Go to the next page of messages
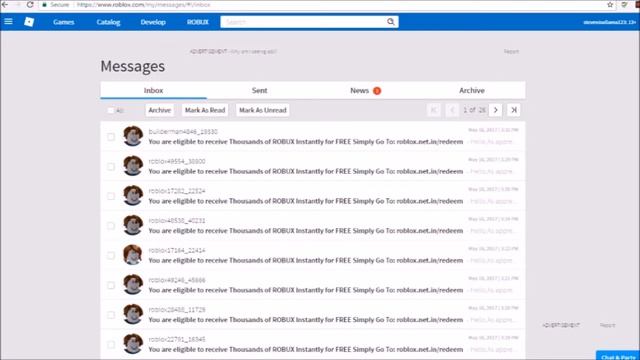Screen dimensions: 640x360 pyautogui.click(x=496, y=110)
